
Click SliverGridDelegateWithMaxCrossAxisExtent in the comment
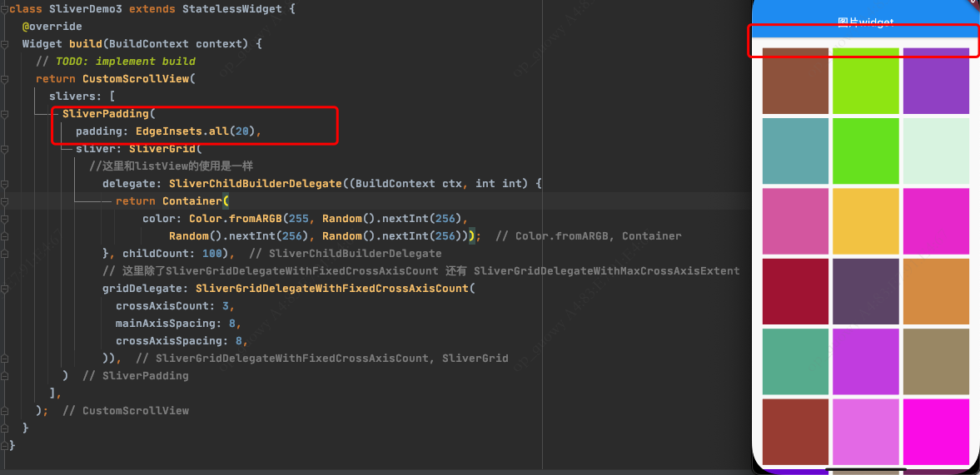(x=607, y=271)
